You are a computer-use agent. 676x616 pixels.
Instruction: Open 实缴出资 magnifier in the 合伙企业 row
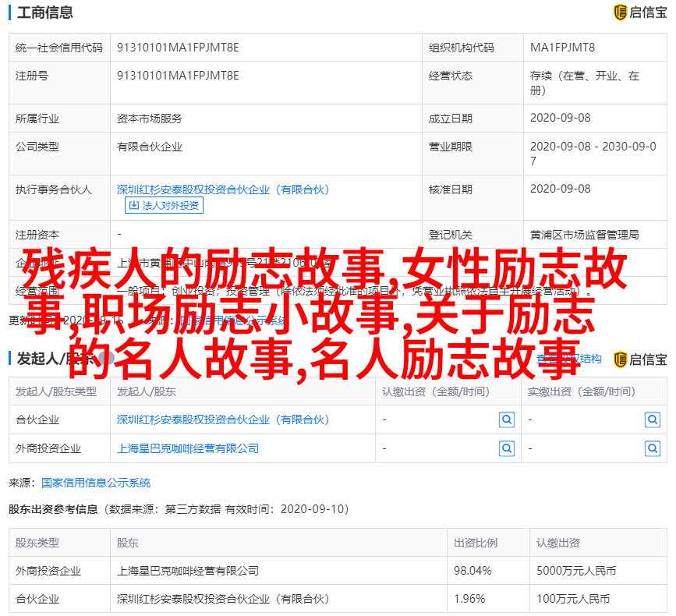click(653, 420)
